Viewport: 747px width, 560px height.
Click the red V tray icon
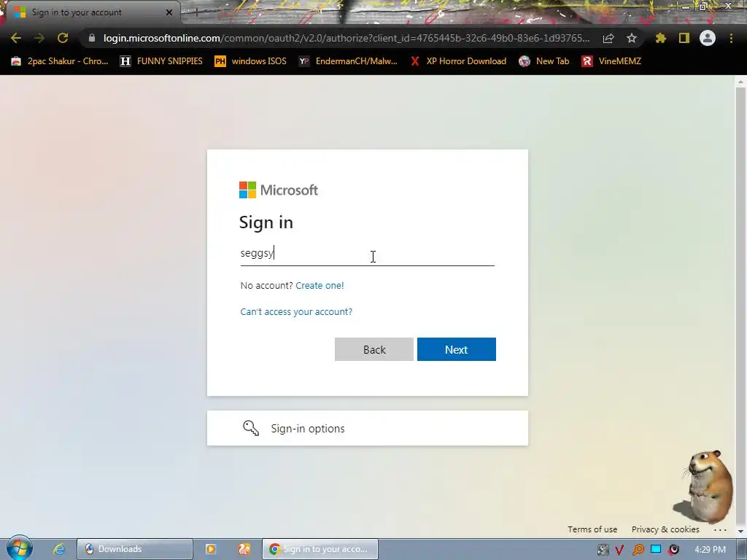[x=619, y=550]
